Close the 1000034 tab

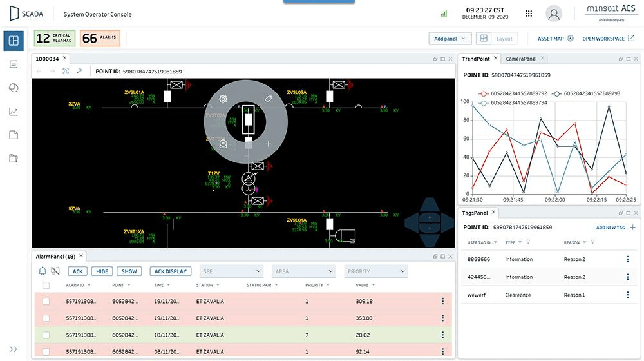pos(64,59)
